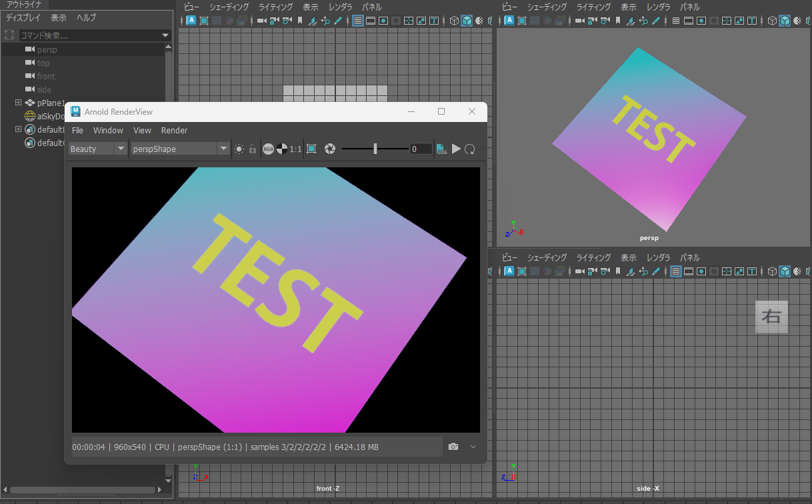812x504 pixels.
Task: Click aperture exposure icon in Arnold RenderView
Action: (x=329, y=149)
